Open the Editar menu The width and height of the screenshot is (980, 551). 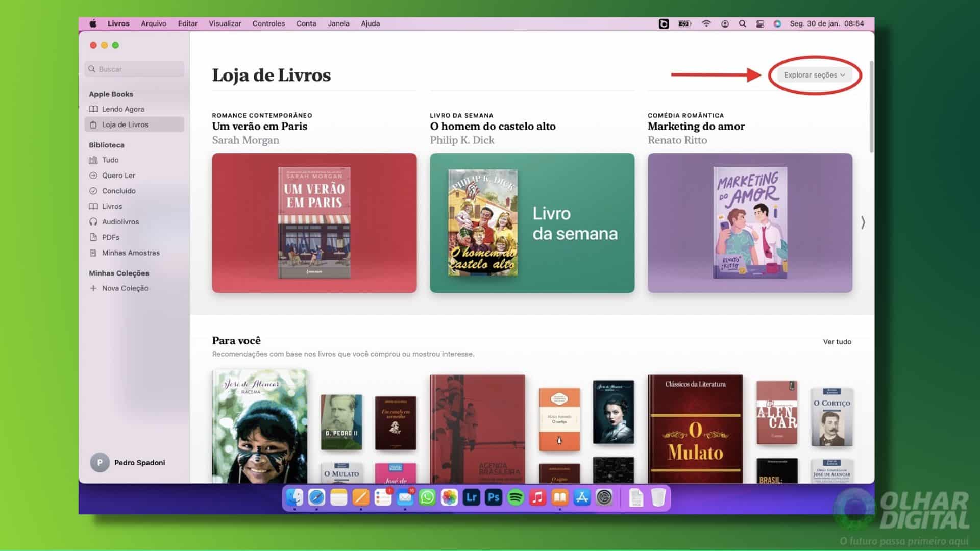pos(187,23)
